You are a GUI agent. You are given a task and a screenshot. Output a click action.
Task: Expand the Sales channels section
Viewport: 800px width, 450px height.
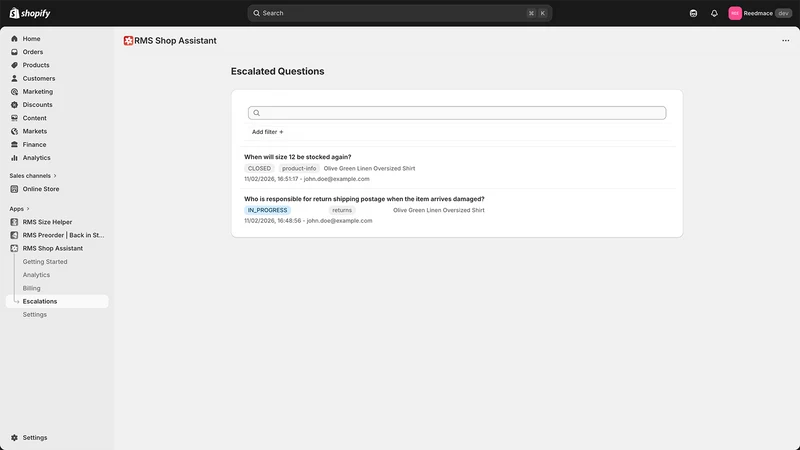[33, 176]
